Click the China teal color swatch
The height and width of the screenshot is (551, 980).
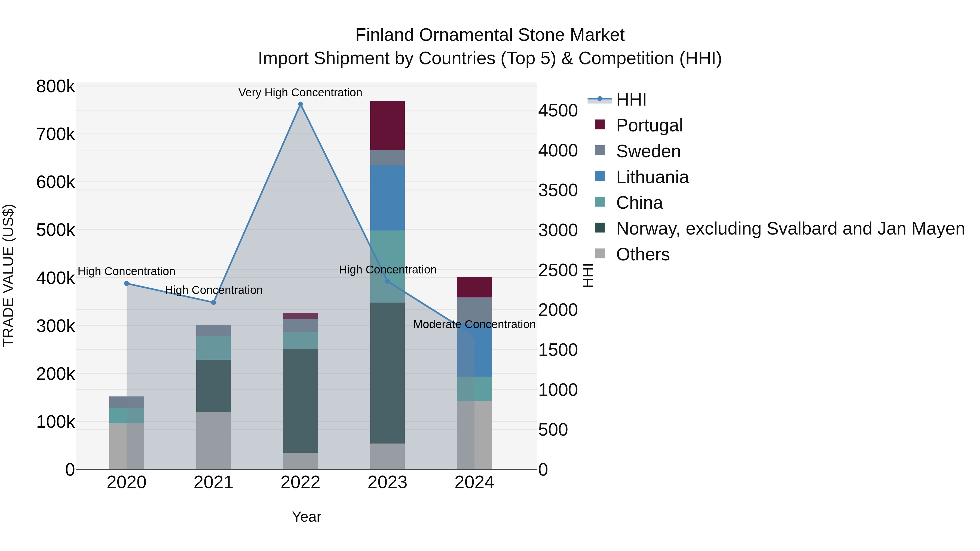pos(599,202)
